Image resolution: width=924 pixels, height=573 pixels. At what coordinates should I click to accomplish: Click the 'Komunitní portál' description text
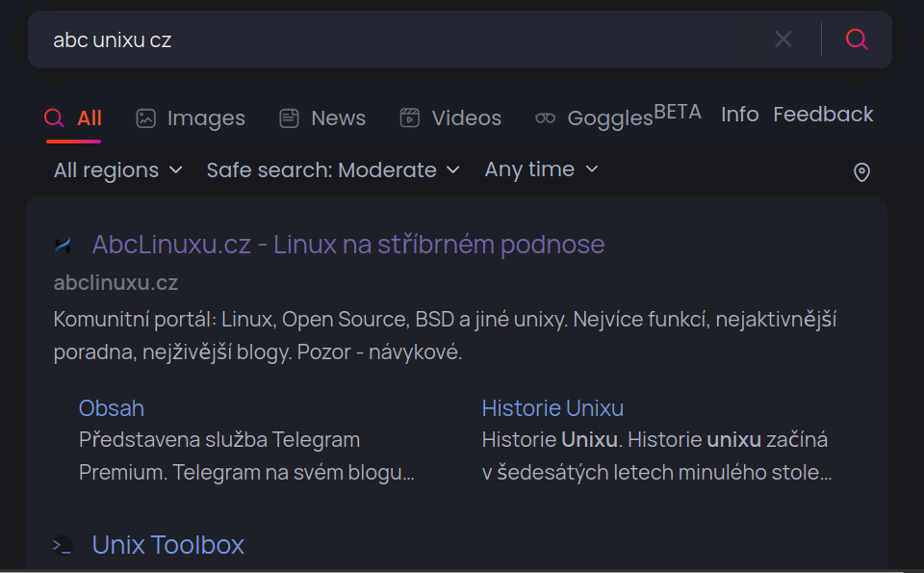point(445,335)
